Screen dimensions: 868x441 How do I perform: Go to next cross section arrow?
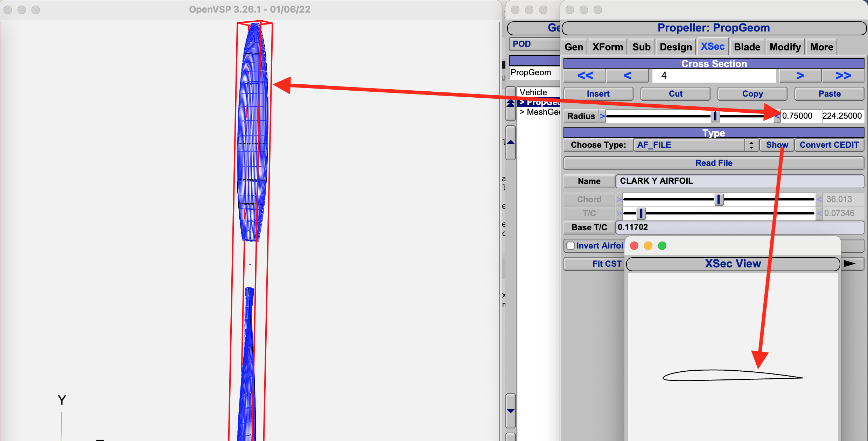800,76
